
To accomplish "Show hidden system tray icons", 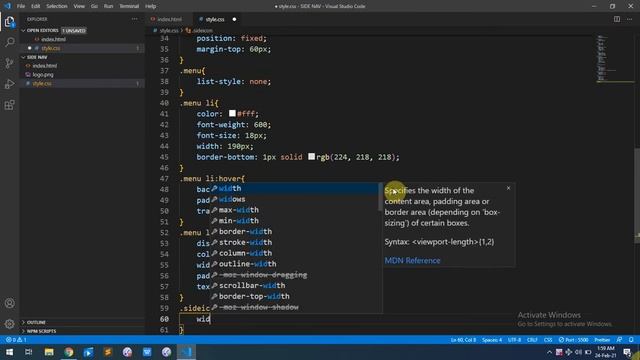I will [x=549, y=352].
